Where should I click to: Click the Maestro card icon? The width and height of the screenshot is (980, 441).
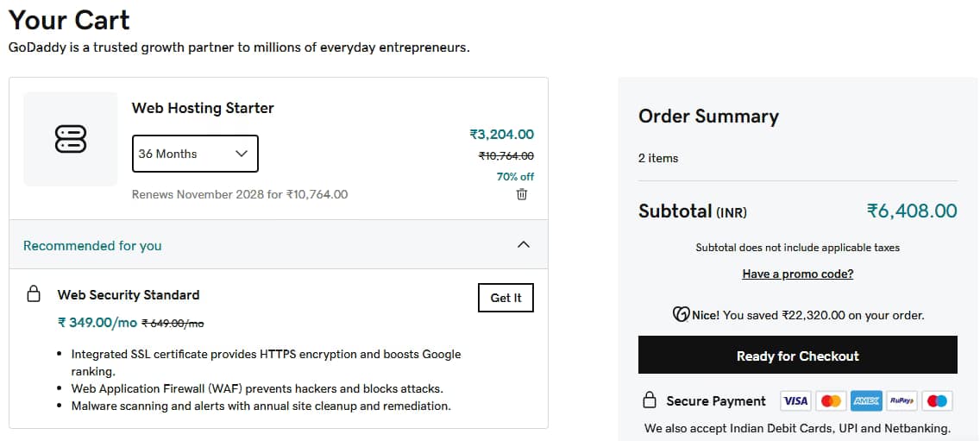tap(937, 401)
